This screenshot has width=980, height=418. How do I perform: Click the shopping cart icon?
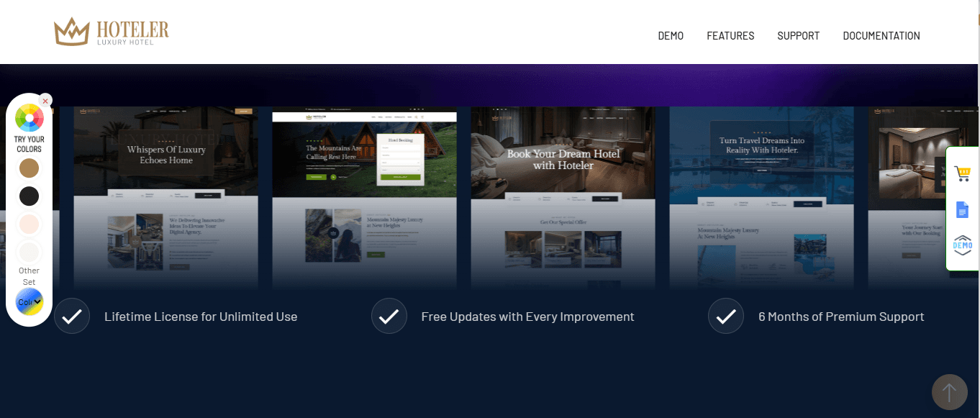click(x=962, y=173)
